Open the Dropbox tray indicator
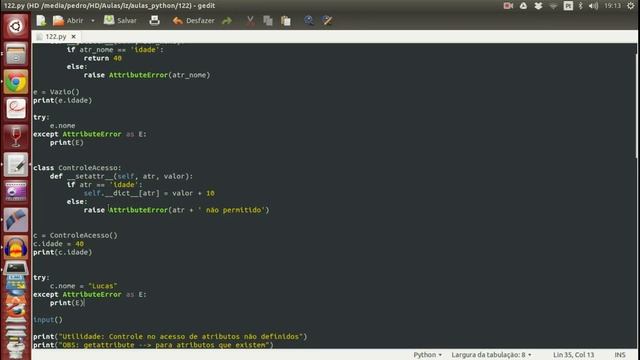The width and height of the screenshot is (640, 360). point(538,6)
